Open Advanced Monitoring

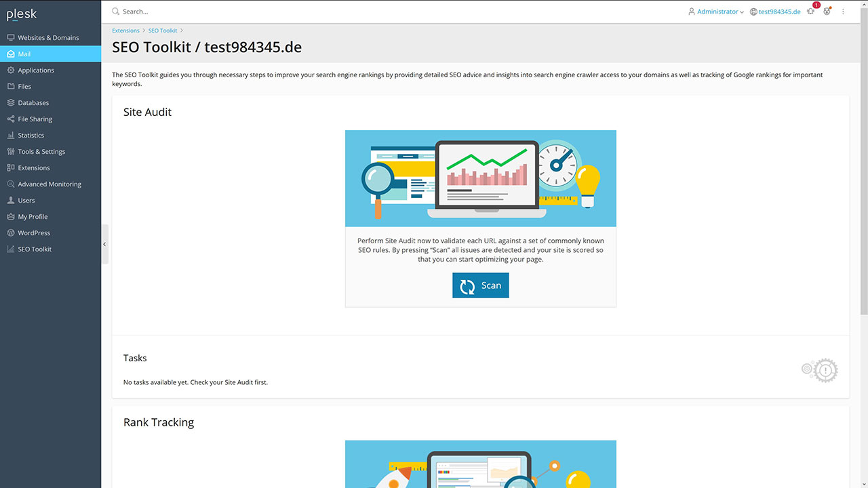tap(50, 184)
